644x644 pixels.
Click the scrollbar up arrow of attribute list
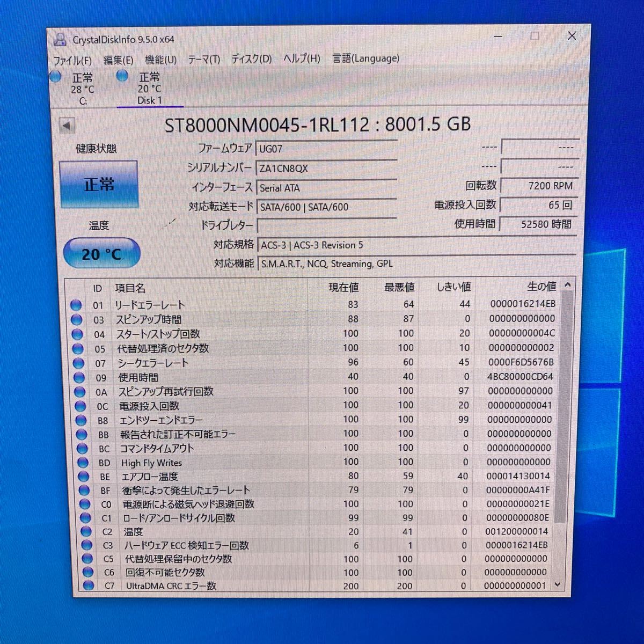coord(567,286)
